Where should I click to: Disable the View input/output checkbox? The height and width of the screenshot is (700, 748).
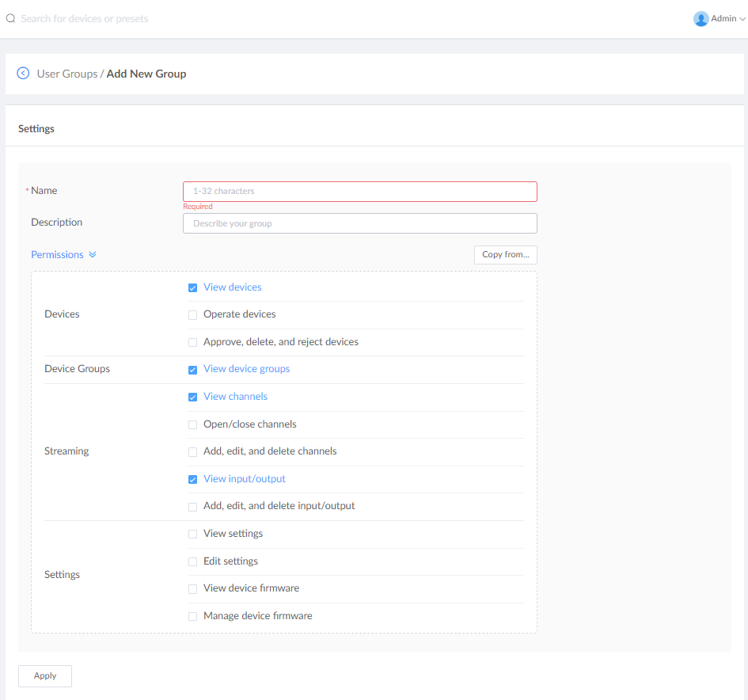[x=192, y=480]
